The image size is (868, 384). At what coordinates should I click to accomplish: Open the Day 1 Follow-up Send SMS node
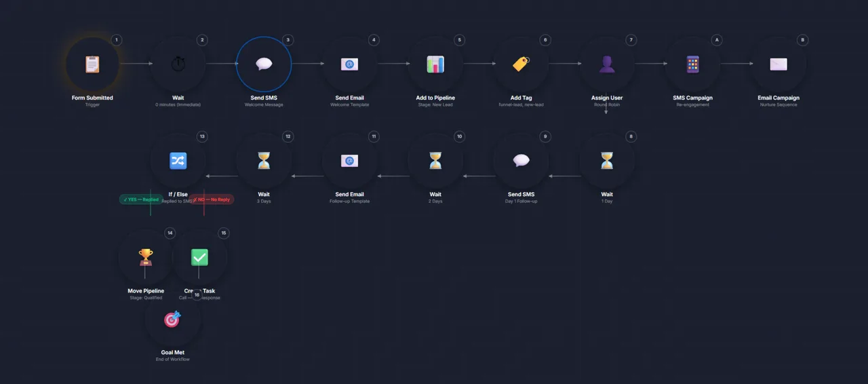[x=521, y=161]
